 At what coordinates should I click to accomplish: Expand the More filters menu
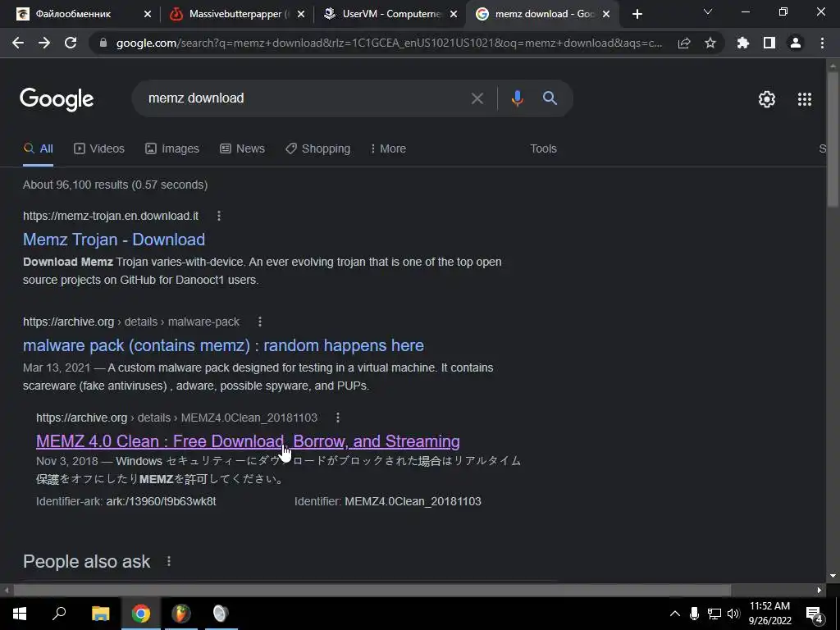(388, 149)
